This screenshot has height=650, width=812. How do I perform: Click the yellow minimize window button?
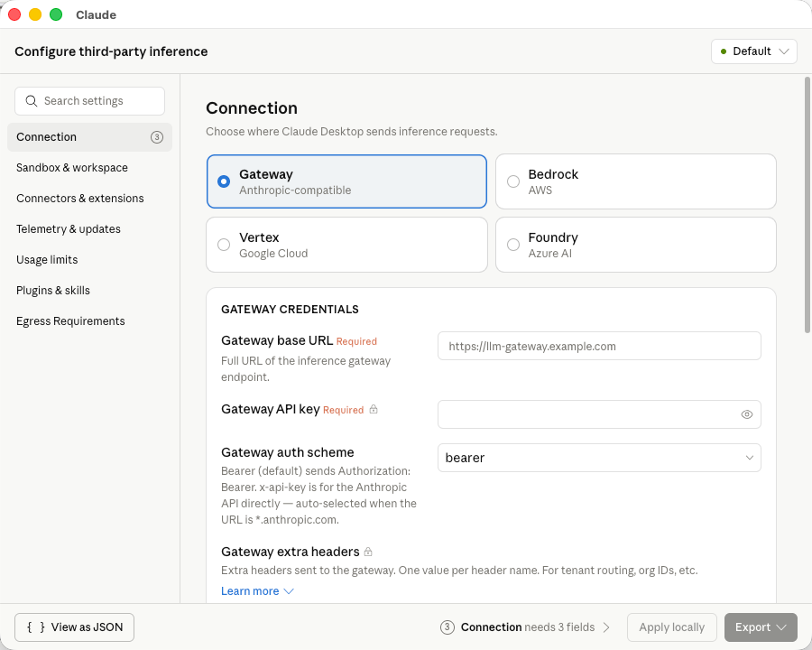point(35,14)
